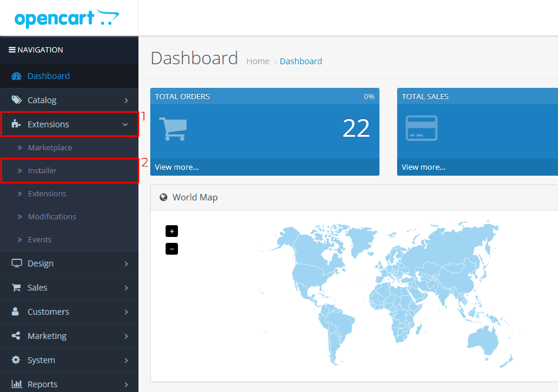Click the cart icon inside Total Orders widget

point(173,129)
